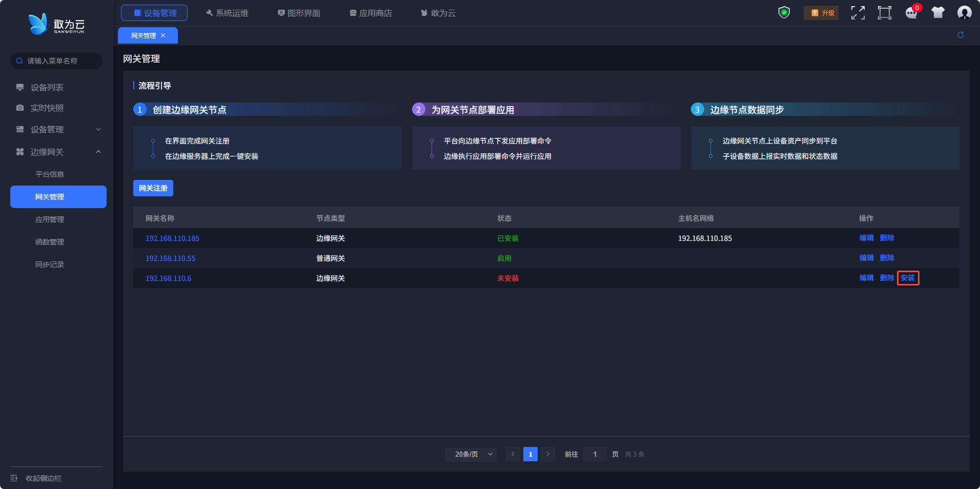The height and width of the screenshot is (489, 980).
Task: Open the 20条/页 page size dropdown
Action: point(471,454)
